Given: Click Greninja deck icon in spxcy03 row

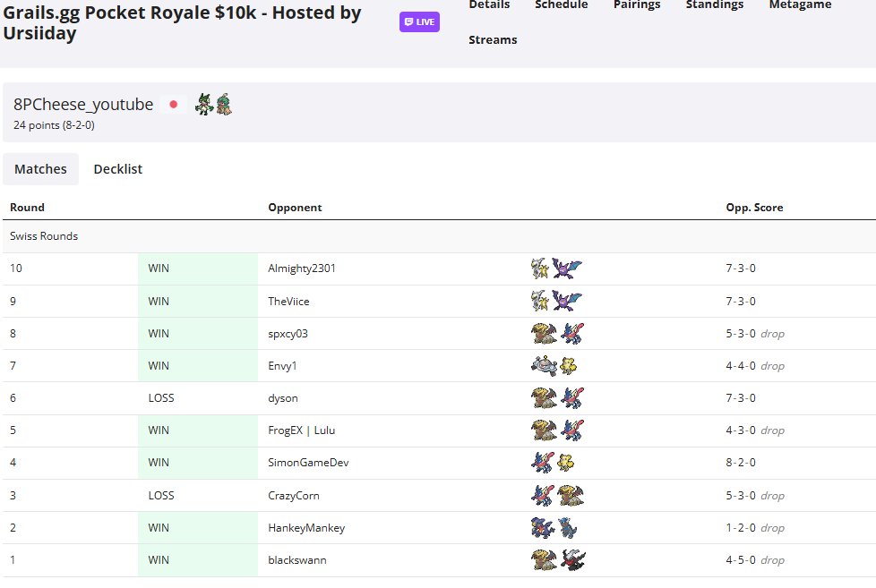Looking at the screenshot, I should (572, 334).
